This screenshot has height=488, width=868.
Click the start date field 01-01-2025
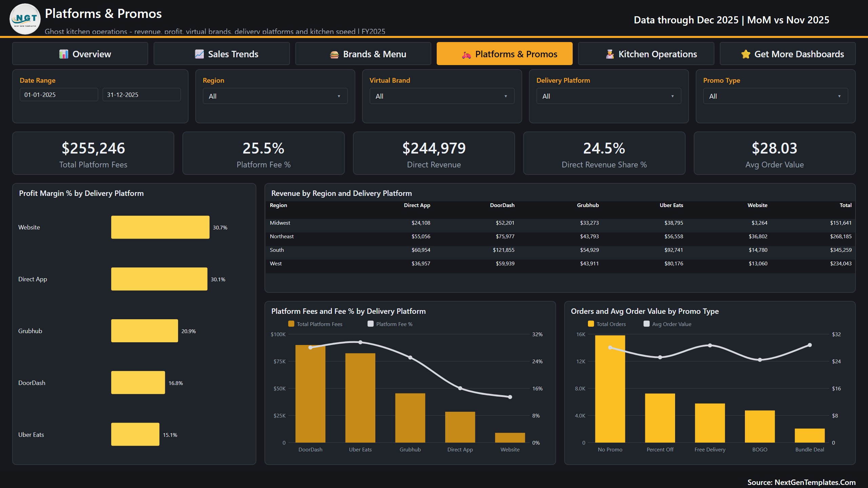[59, 95]
